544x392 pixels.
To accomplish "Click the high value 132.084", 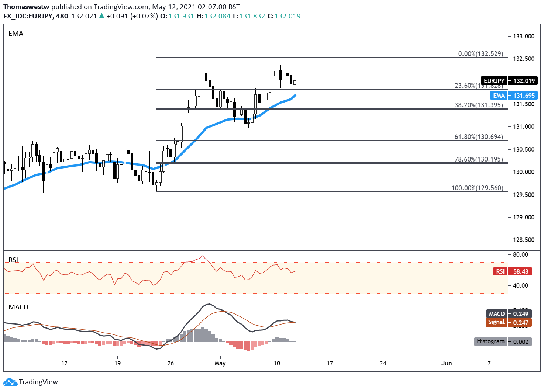I will coord(217,16).
